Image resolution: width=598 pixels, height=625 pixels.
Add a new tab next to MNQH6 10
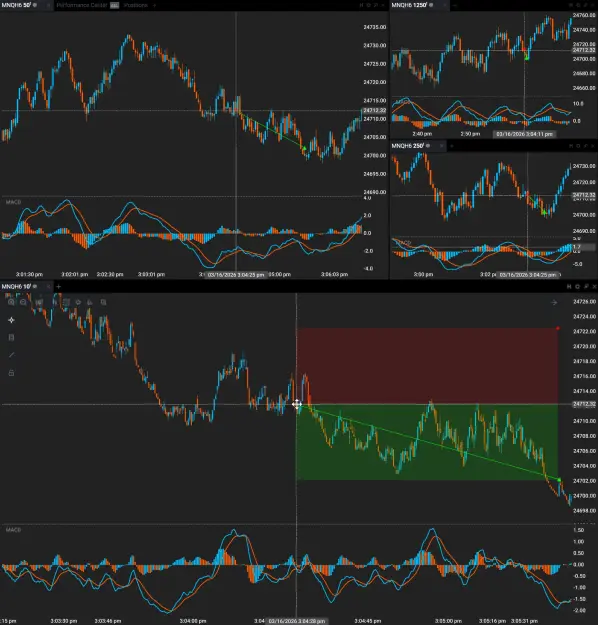[59, 286]
